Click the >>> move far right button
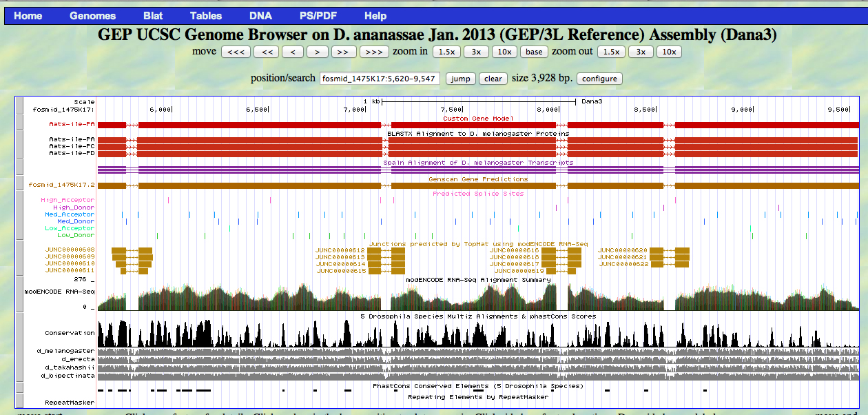Image resolution: width=868 pixels, height=415 pixels. (x=373, y=52)
